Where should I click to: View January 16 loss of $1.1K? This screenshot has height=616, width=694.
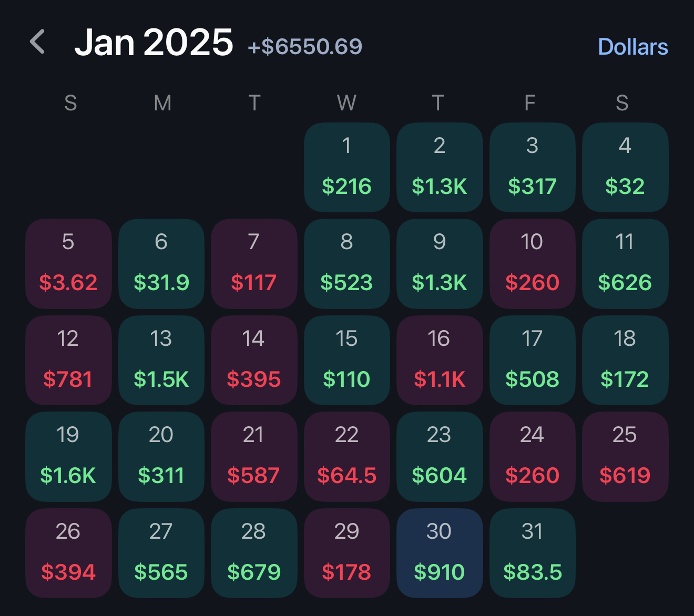coord(440,360)
